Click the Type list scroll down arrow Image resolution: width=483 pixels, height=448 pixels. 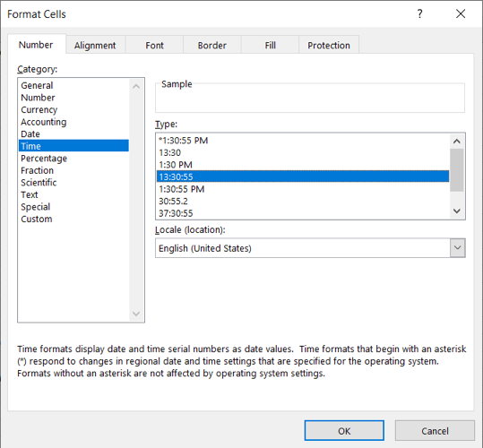tap(457, 211)
